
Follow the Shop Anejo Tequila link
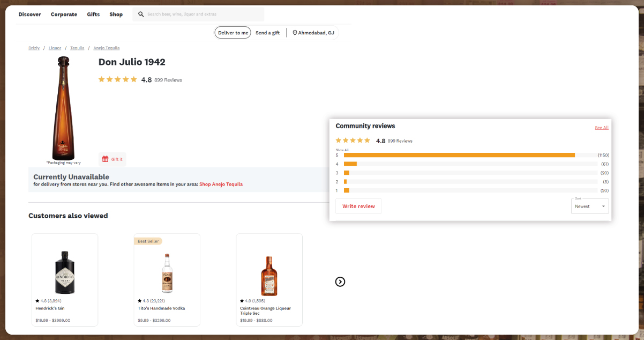(221, 184)
